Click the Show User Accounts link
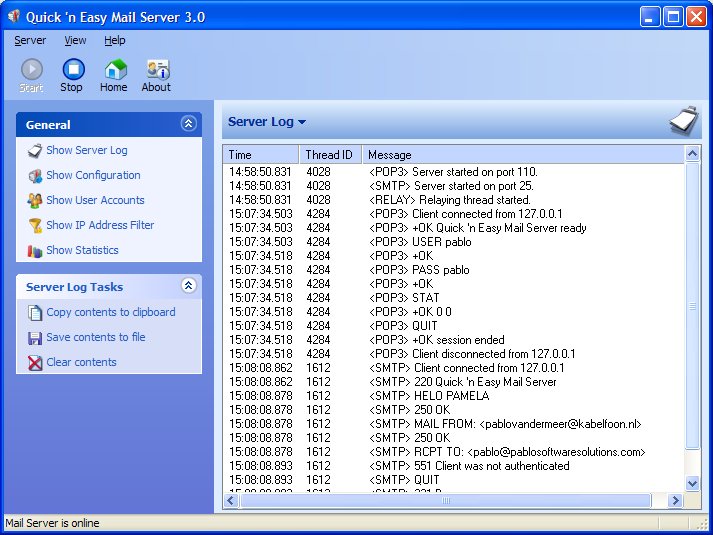The height and width of the screenshot is (535, 713). [x=95, y=200]
